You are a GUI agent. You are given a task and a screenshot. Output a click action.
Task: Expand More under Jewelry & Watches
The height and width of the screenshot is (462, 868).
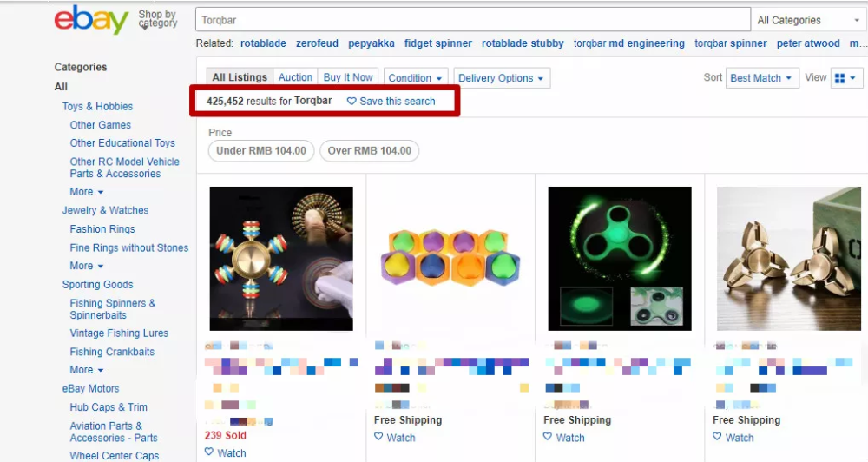pos(86,266)
